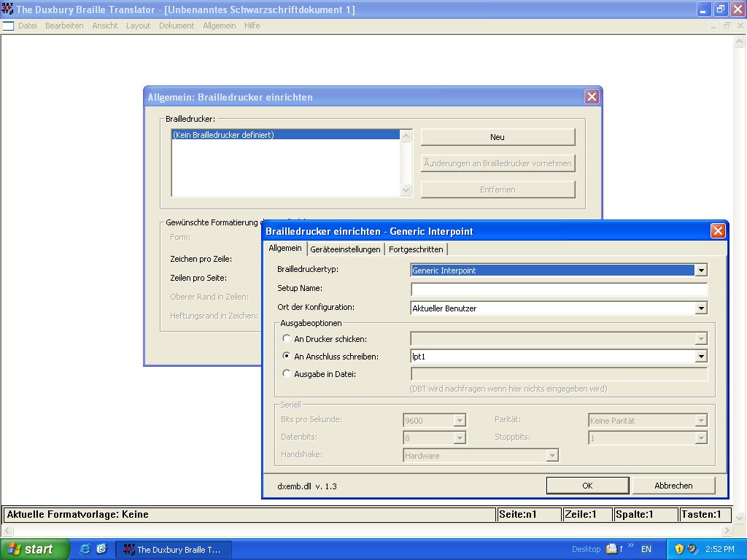Screen dimensions: 747x560
Task: Click the Entfernen button
Action: tap(498, 190)
